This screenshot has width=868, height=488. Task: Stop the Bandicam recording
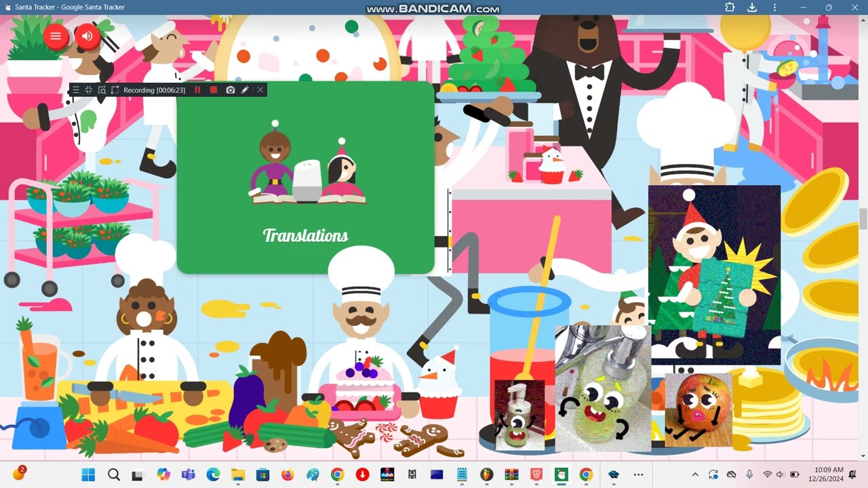[214, 90]
